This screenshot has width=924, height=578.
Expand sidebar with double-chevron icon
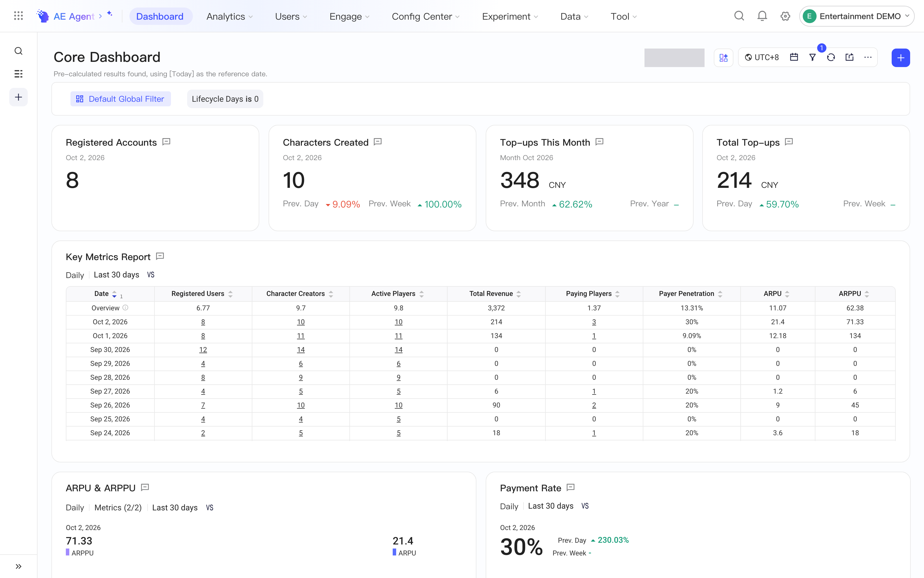pos(18,566)
